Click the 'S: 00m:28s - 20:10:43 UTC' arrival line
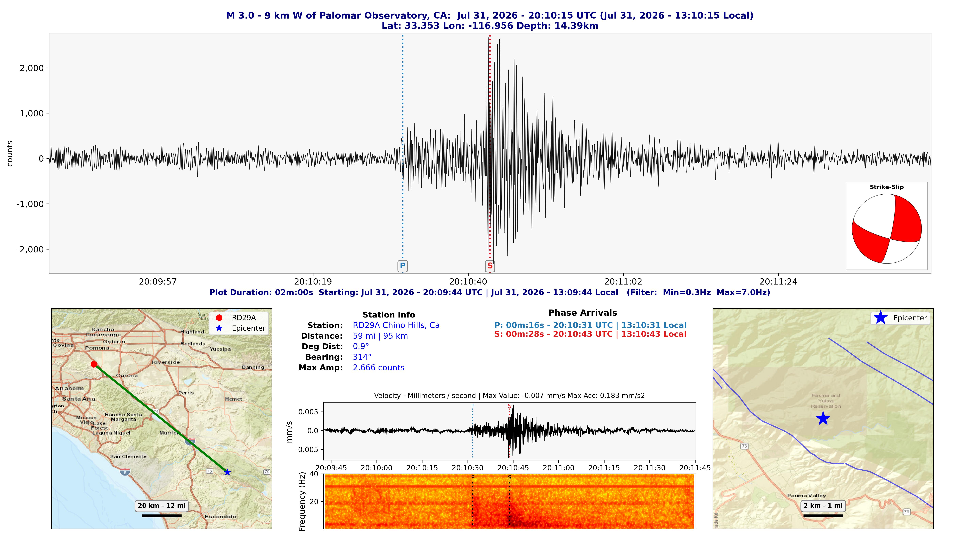This screenshot has width=980, height=551. coord(590,334)
